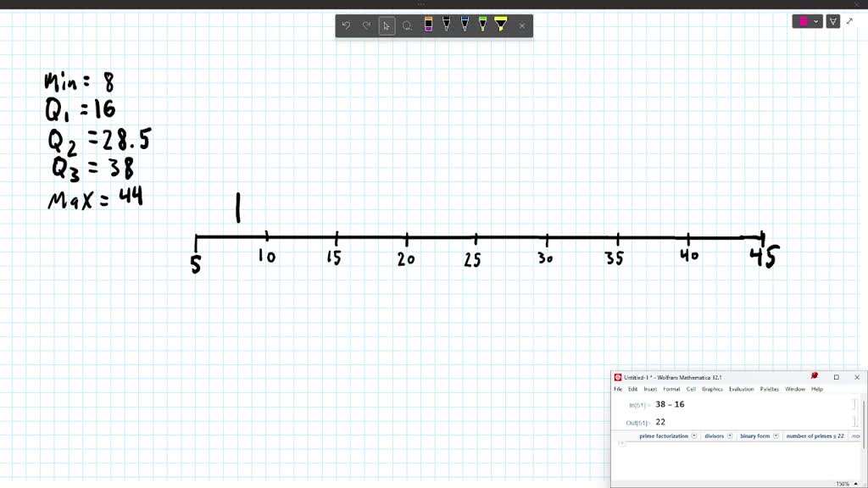The width and height of the screenshot is (868, 488).
Task: Expand the divisors suggestion dropdown
Action: [x=730, y=435]
